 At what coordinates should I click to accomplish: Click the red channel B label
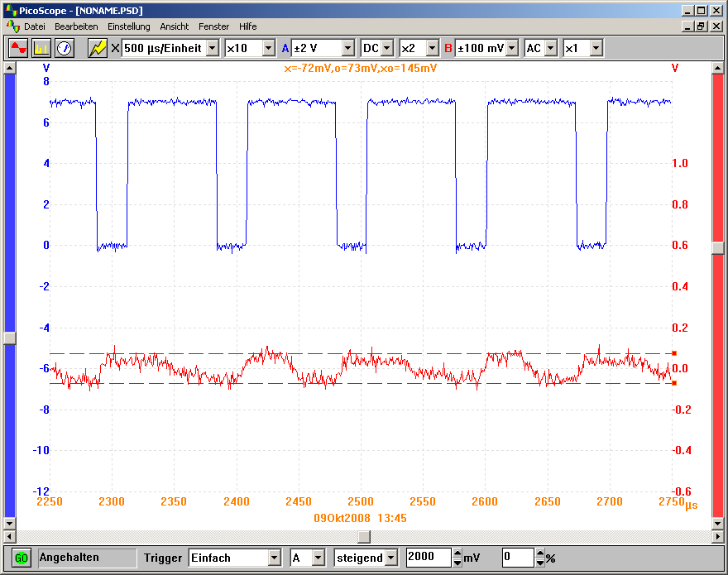[448, 48]
